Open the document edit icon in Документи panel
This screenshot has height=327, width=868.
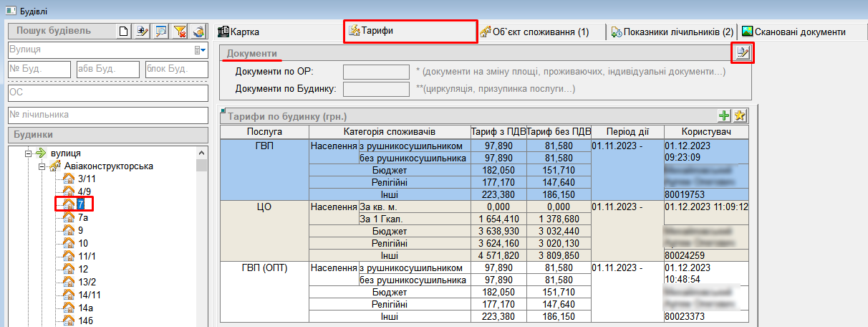[x=743, y=53]
